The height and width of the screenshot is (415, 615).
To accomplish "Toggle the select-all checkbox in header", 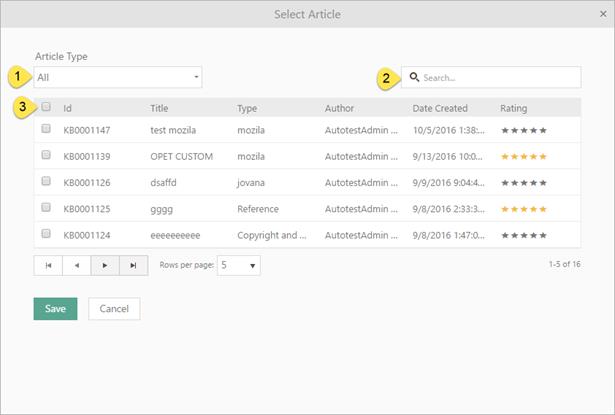I will (x=46, y=107).
